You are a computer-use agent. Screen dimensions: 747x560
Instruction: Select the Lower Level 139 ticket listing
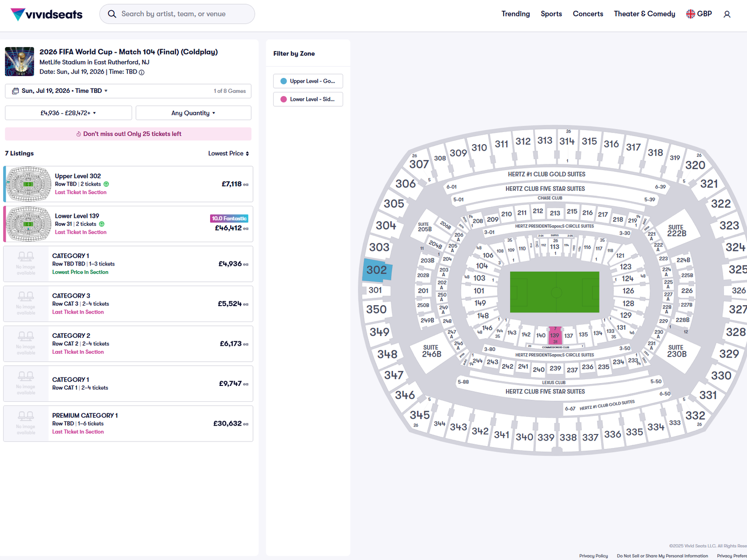(x=128, y=224)
